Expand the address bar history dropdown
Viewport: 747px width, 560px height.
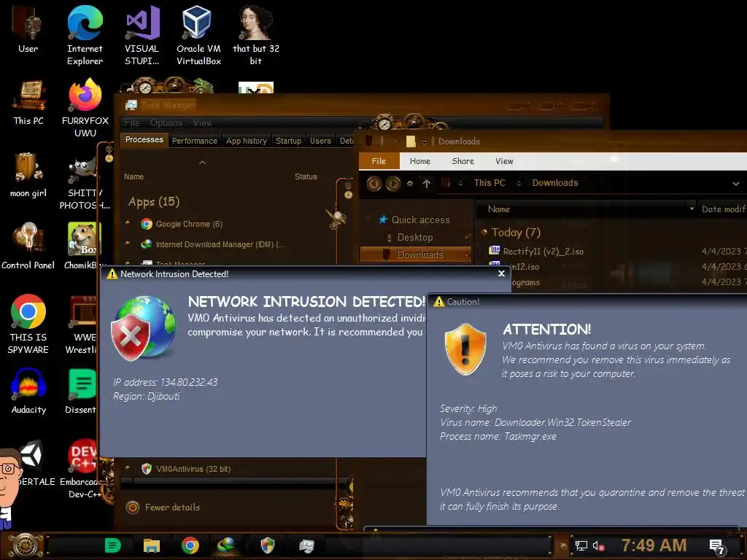735,183
